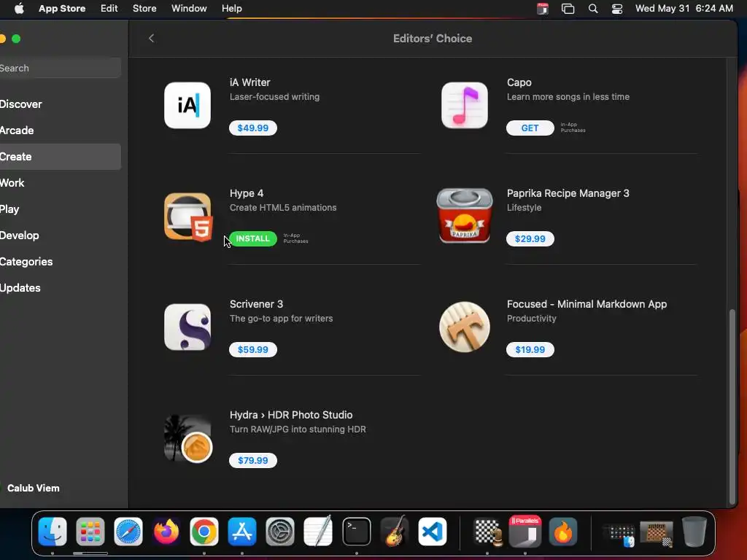747x560 pixels.
Task: Open the flame app icon in Dock
Action: point(563,532)
